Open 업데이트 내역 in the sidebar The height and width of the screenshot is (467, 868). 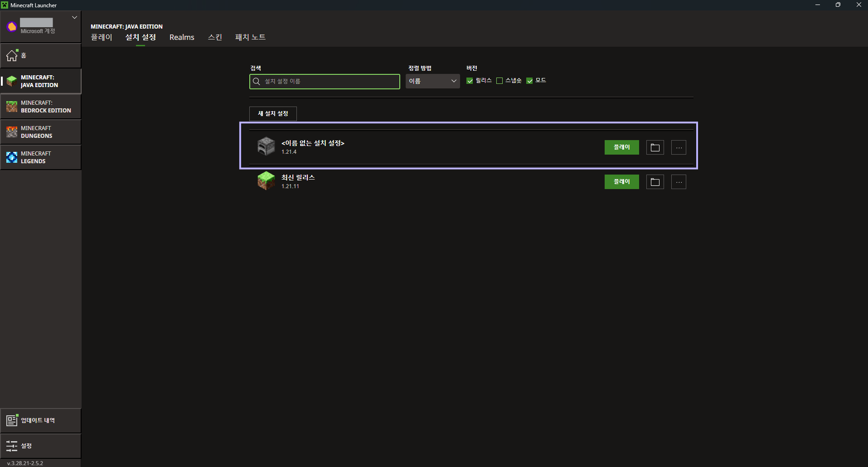coord(41,420)
